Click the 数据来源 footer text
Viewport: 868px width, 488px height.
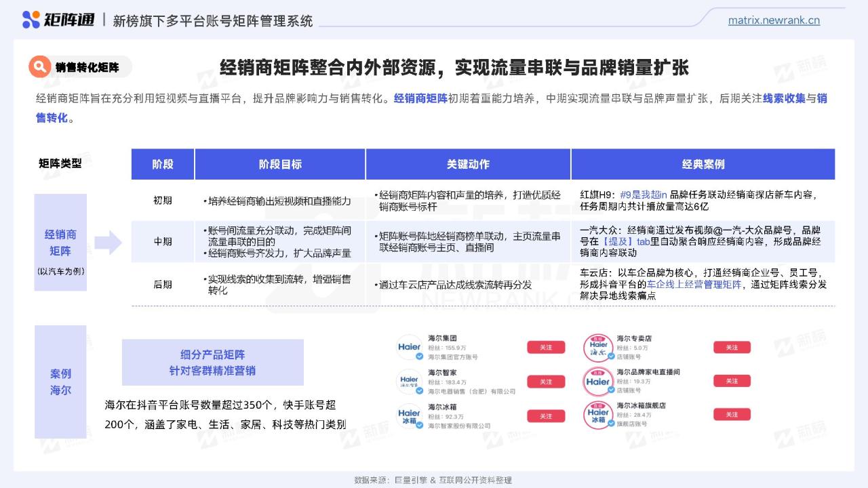point(433,480)
